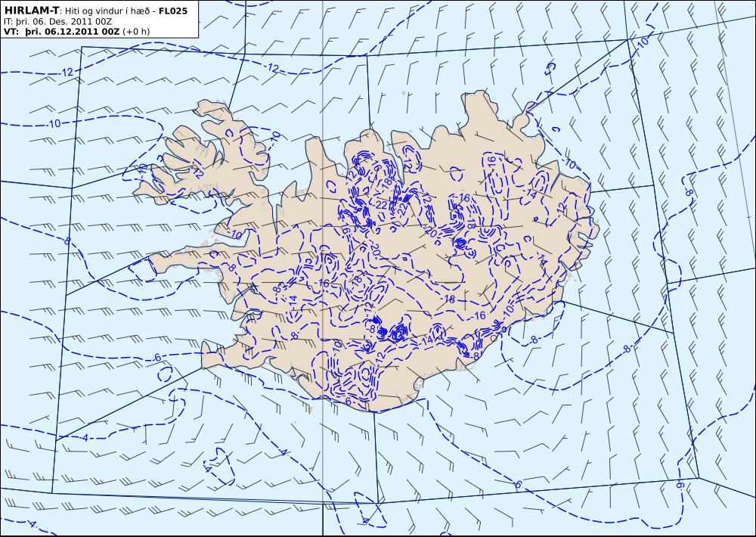Select the (+0 h) forecast offset text

[136, 32]
